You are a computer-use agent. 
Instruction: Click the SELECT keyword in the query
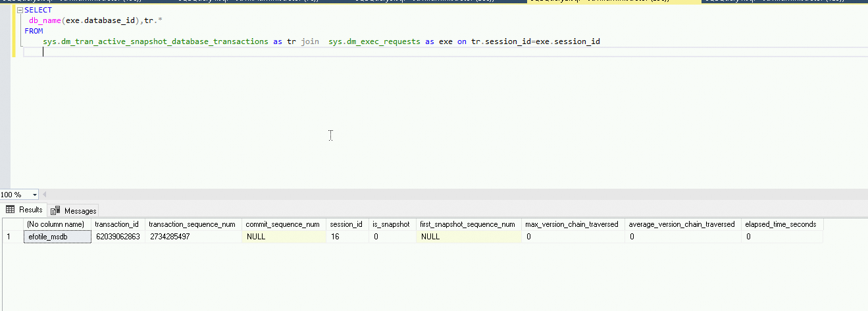point(38,11)
